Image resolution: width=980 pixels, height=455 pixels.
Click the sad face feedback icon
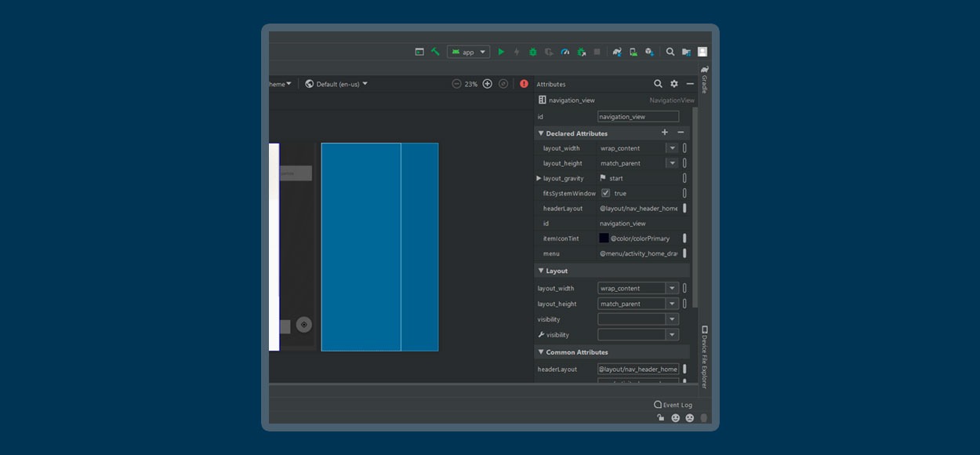pyautogui.click(x=690, y=418)
